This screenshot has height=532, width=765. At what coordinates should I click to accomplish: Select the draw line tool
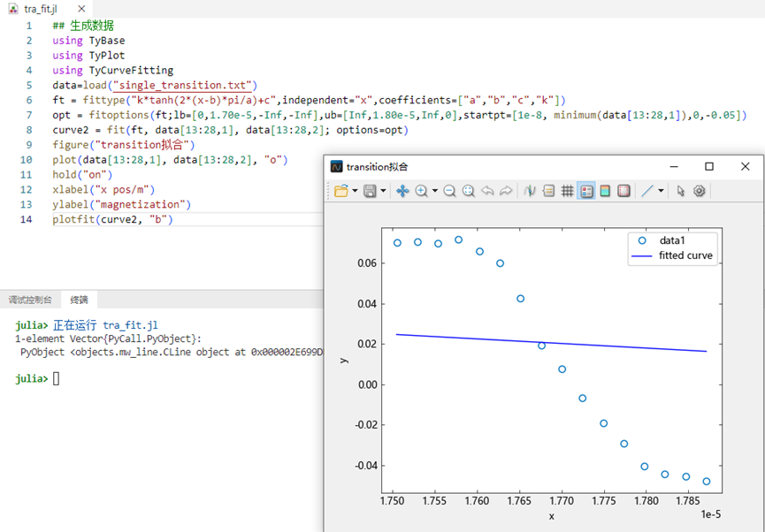tap(646, 191)
